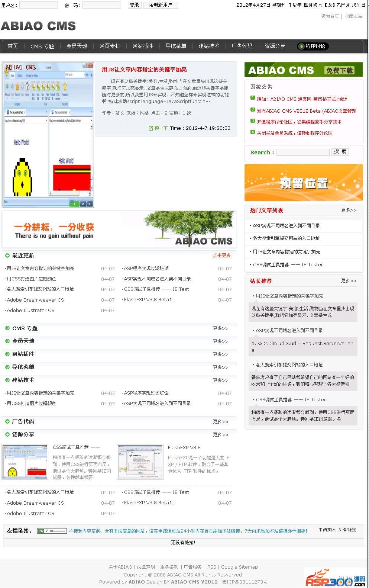Click the green arrow icon beside 导航菜单 section
The image size is (369, 588).
pyautogui.click(x=7, y=367)
